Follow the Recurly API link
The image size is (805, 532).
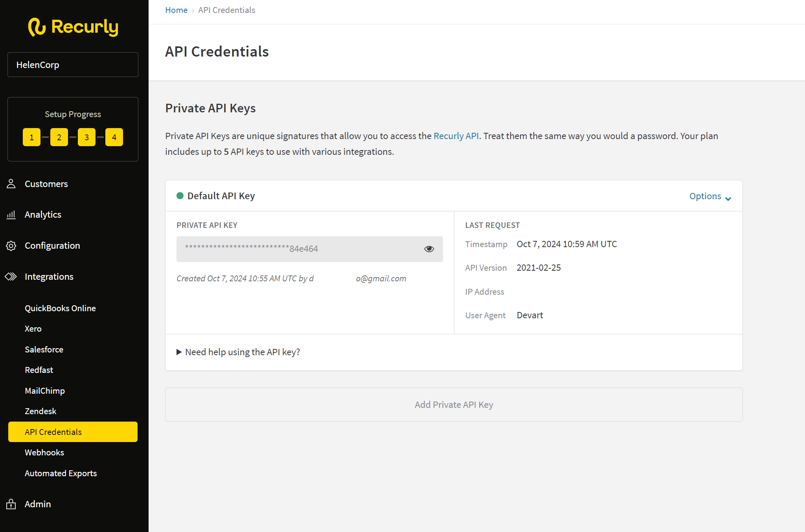coord(456,136)
